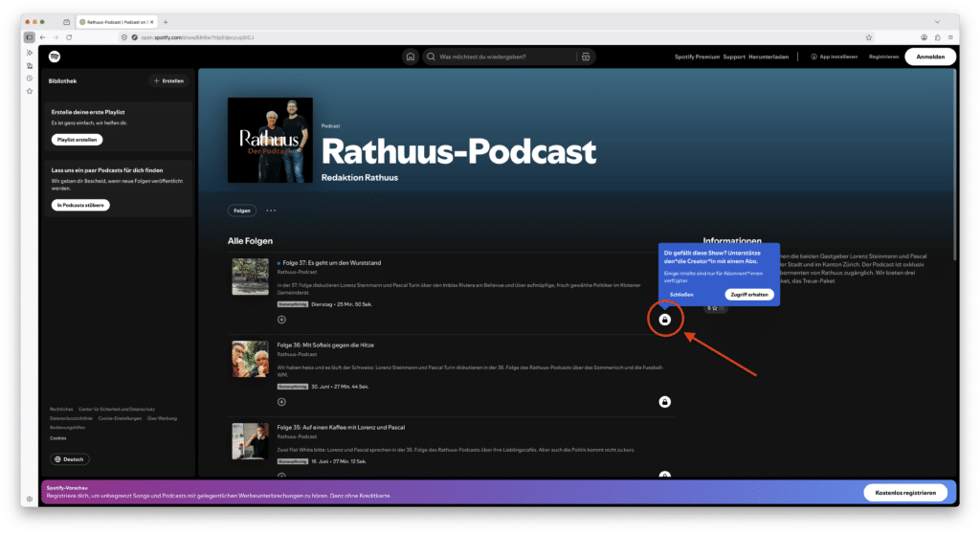Open Center für Sicherheit und Datenschutz link

coord(116,409)
